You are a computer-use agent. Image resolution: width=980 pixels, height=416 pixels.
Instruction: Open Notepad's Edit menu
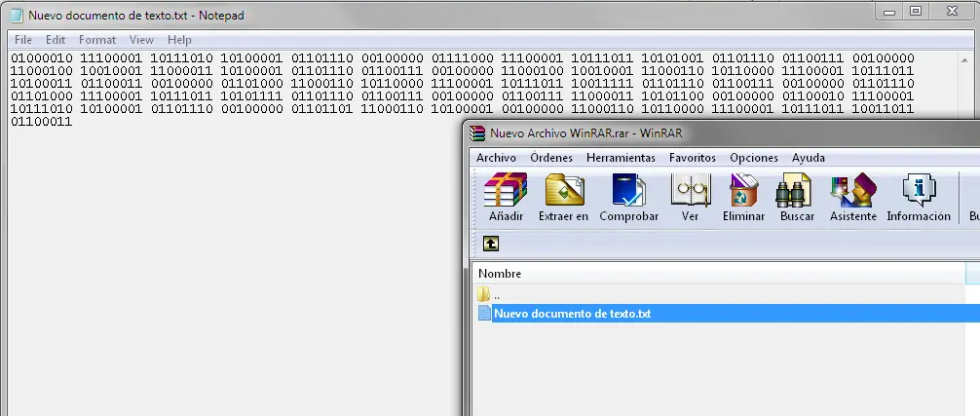tap(56, 39)
